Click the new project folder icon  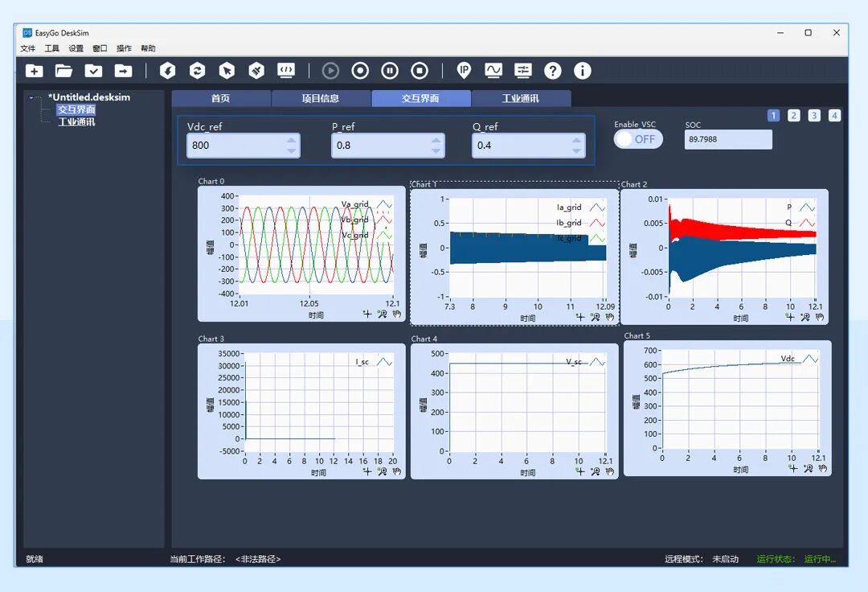[x=35, y=71]
